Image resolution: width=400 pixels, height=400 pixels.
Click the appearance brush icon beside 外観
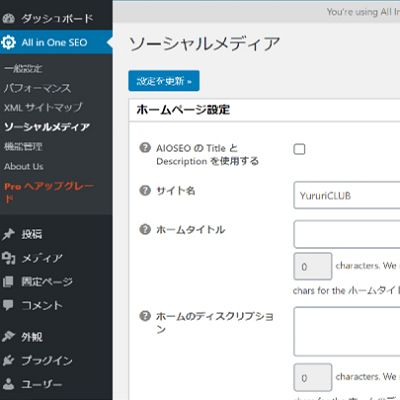[8, 337]
